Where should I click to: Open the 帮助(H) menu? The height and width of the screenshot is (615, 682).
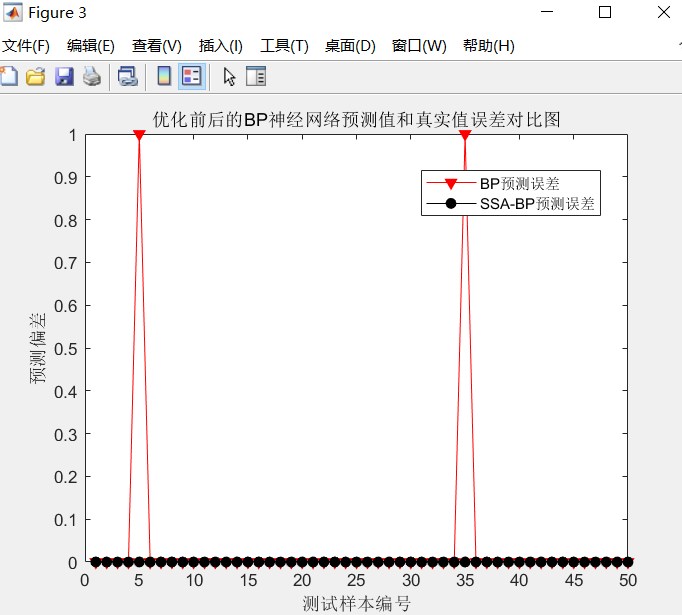[x=488, y=46]
